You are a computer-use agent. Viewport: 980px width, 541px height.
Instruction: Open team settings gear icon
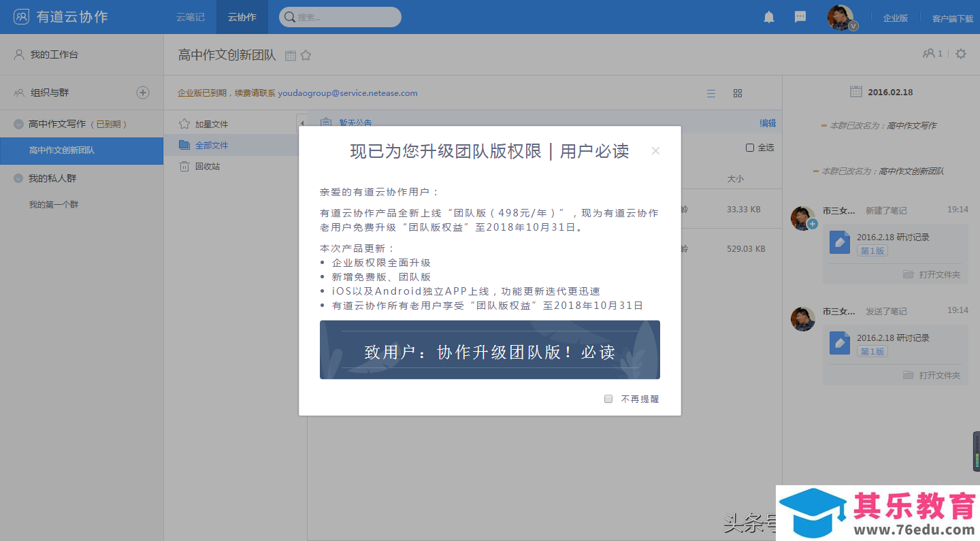(x=961, y=53)
